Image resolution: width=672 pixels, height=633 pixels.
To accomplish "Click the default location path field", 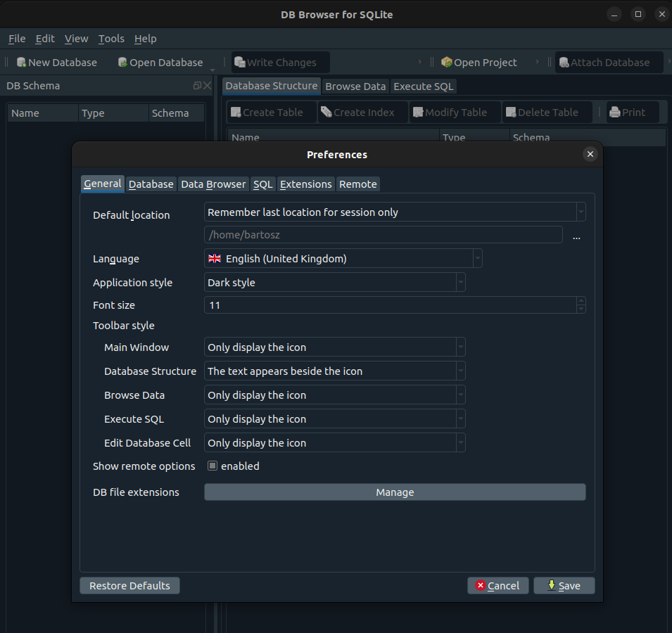I will click(383, 235).
